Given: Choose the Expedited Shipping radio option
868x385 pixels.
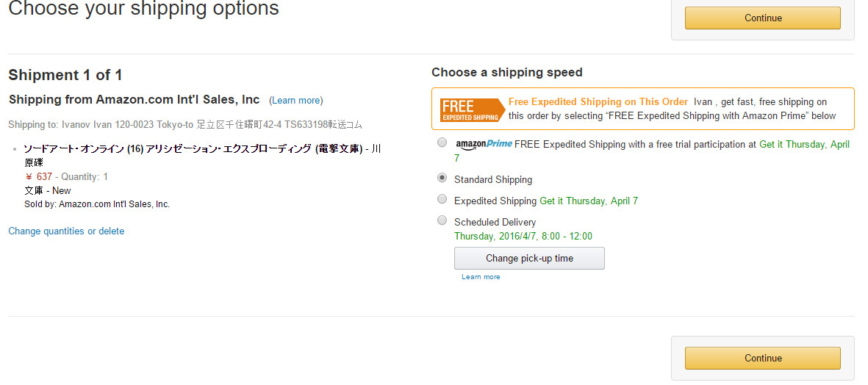Looking at the screenshot, I should coord(442,199).
